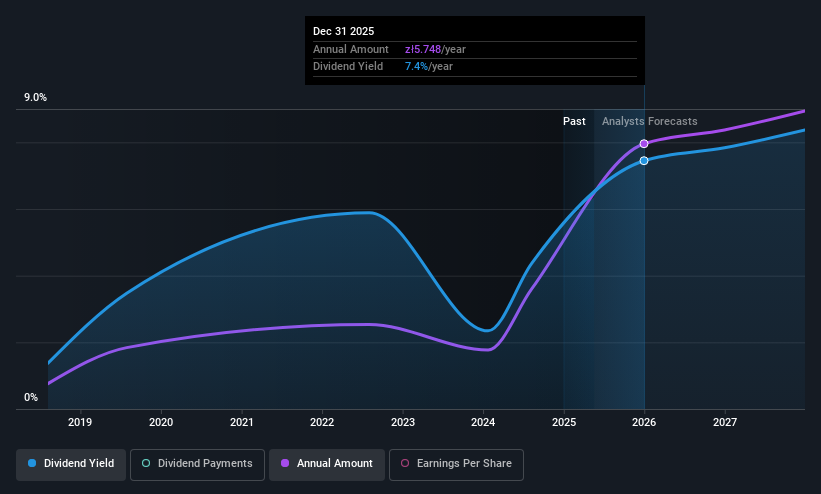Click the pink Earnings Per Share circle icon
This screenshot has width=821, height=494.
pos(405,464)
